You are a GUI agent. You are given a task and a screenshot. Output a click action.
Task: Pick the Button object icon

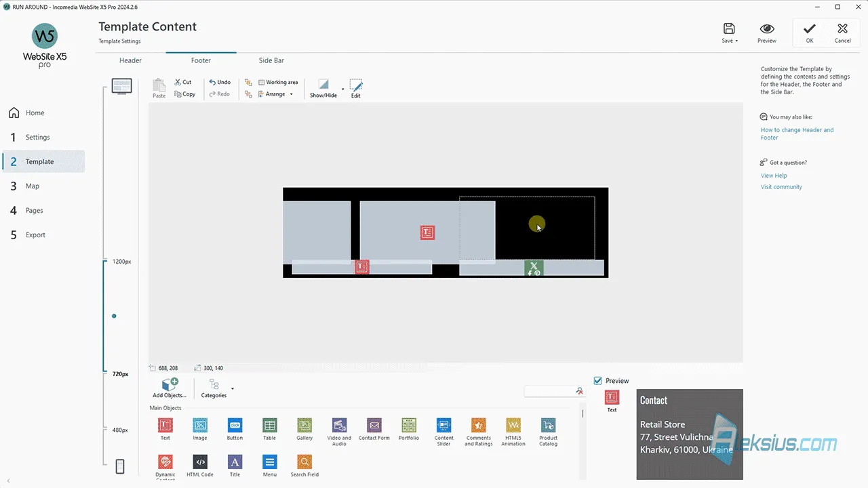click(235, 428)
